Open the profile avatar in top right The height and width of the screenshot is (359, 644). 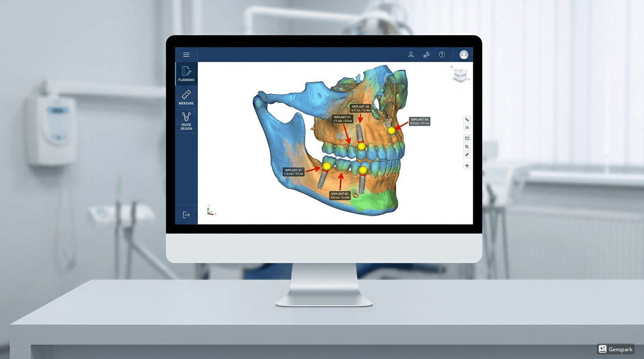click(464, 55)
